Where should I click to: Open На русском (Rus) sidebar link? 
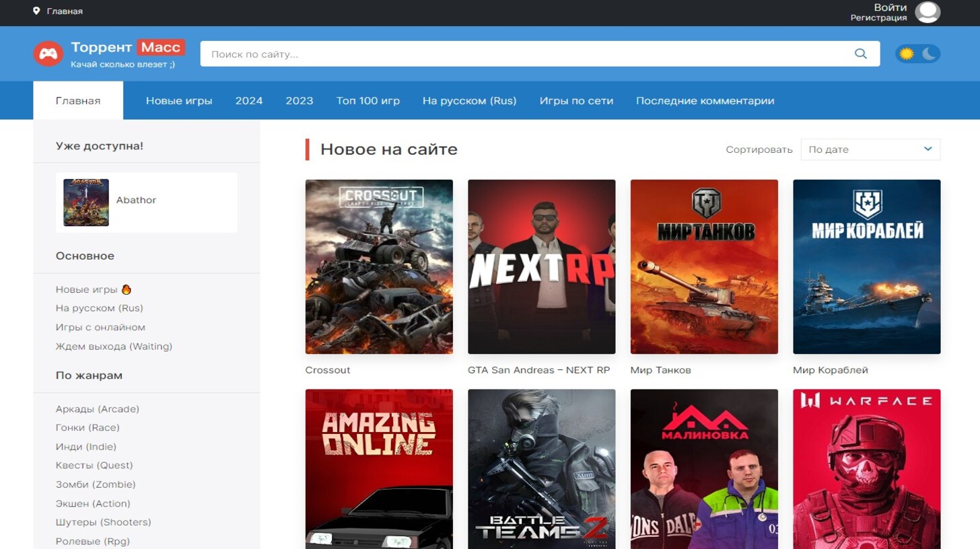point(100,308)
